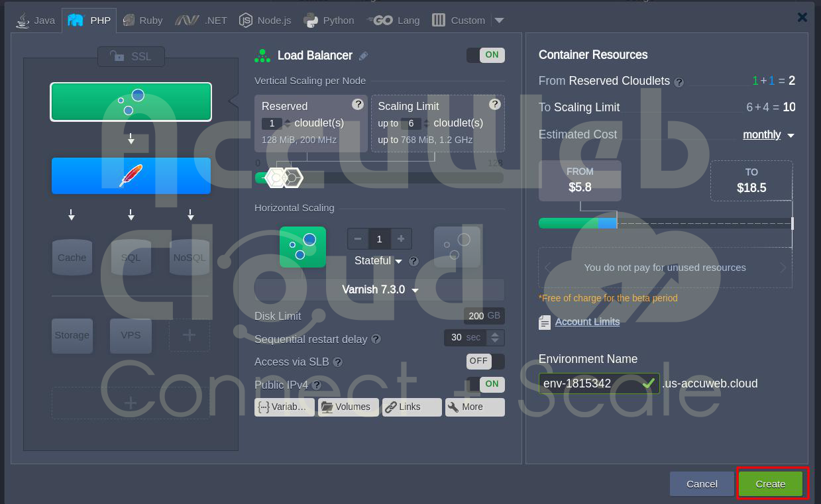Open the Account Limits link

click(x=587, y=322)
